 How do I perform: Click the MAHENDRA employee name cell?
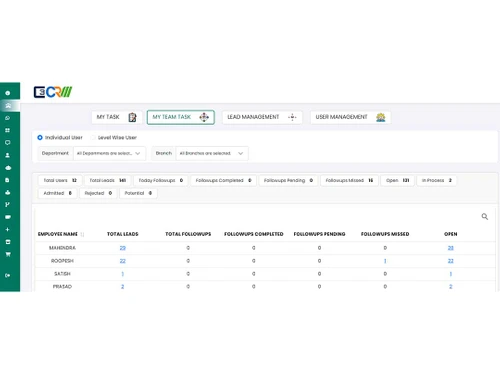coord(62,248)
